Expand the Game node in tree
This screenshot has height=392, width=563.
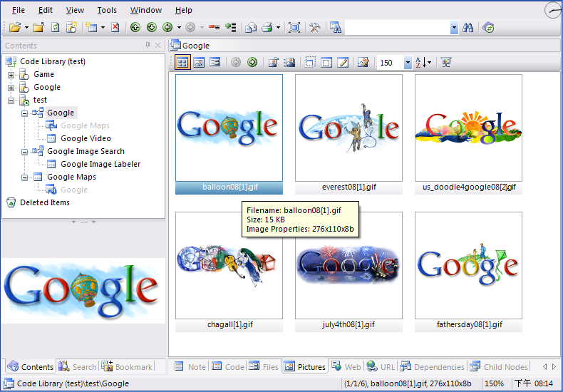click(x=11, y=75)
